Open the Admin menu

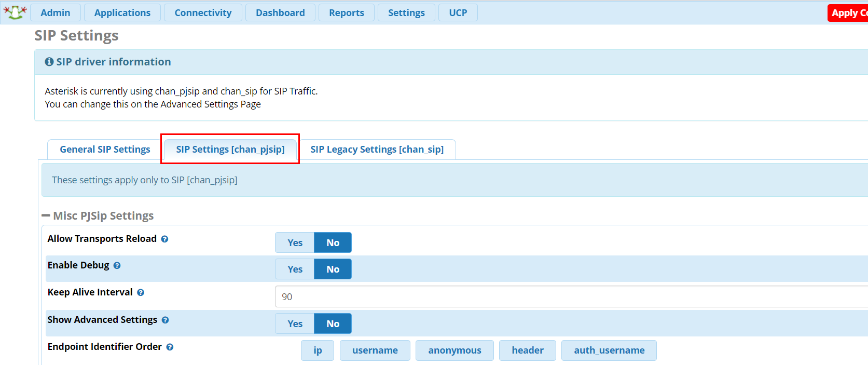pyautogui.click(x=56, y=12)
